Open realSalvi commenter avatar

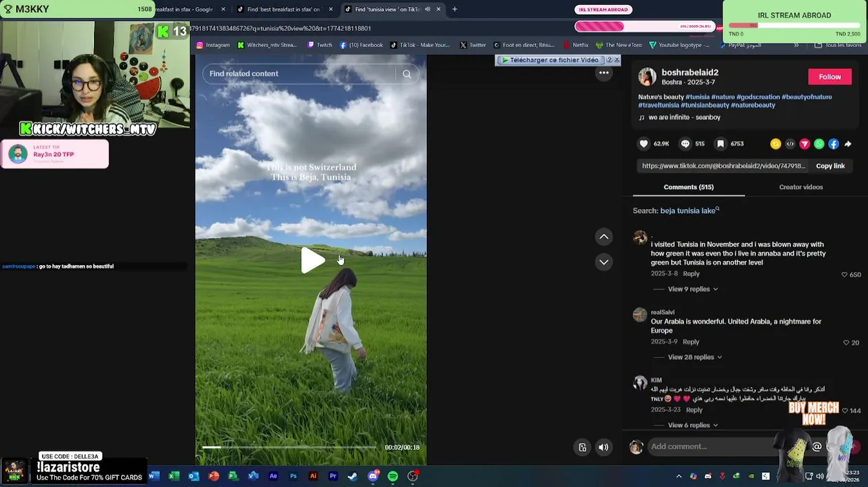pos(640,315)
